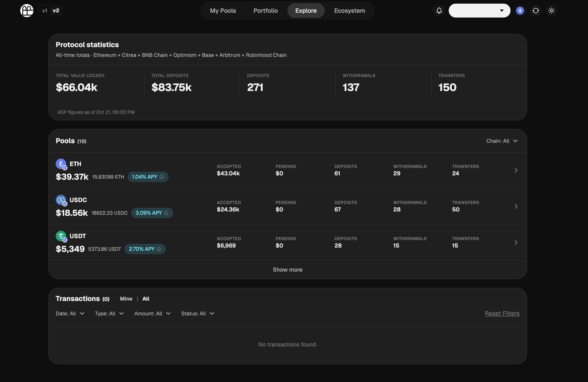Image resolution: width=588 pixels, height=382 pixels.
Task: Open the Date: All filter
Action: click(x=70, y=313)
